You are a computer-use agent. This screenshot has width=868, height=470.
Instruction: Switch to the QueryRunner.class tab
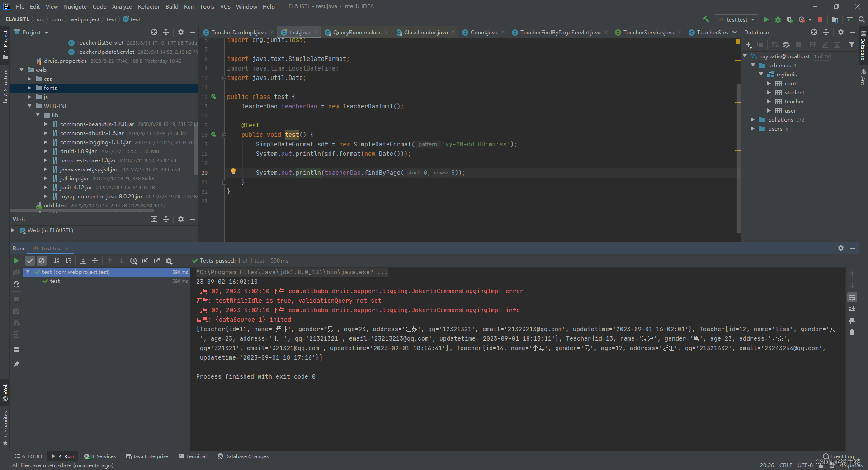point(357,32)
